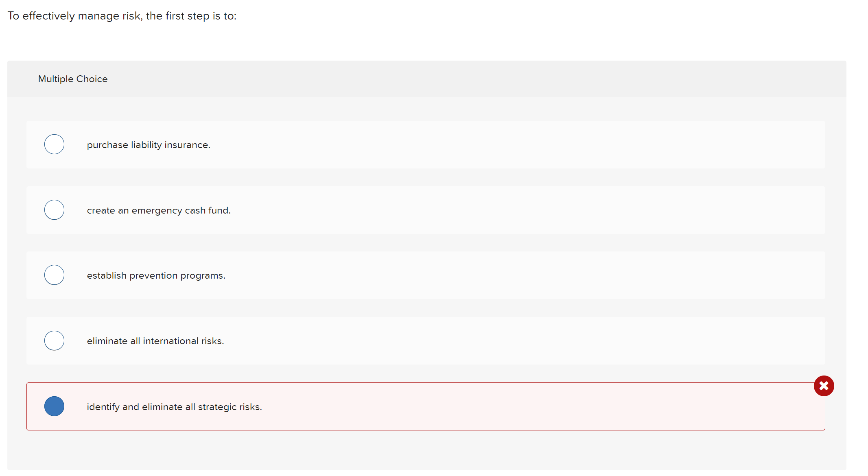Image resolution: width=868 pixels, height=476 pixels.
Task: Click the red X incorrect-answer icon
Action: [x=824, y=386]
